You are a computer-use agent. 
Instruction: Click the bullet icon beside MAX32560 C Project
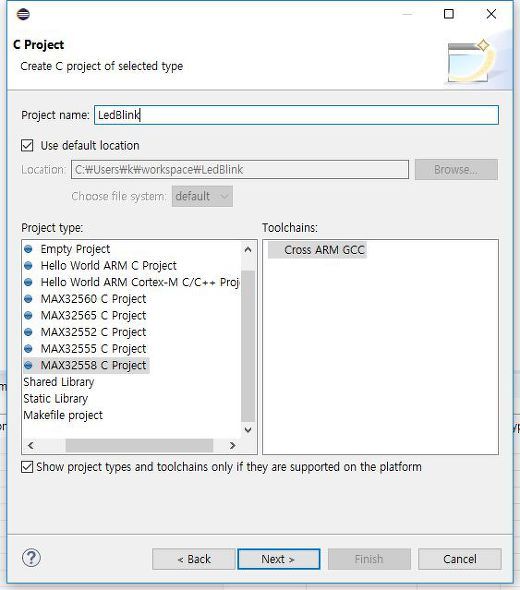pyautogui.click(x=28, y=299)
